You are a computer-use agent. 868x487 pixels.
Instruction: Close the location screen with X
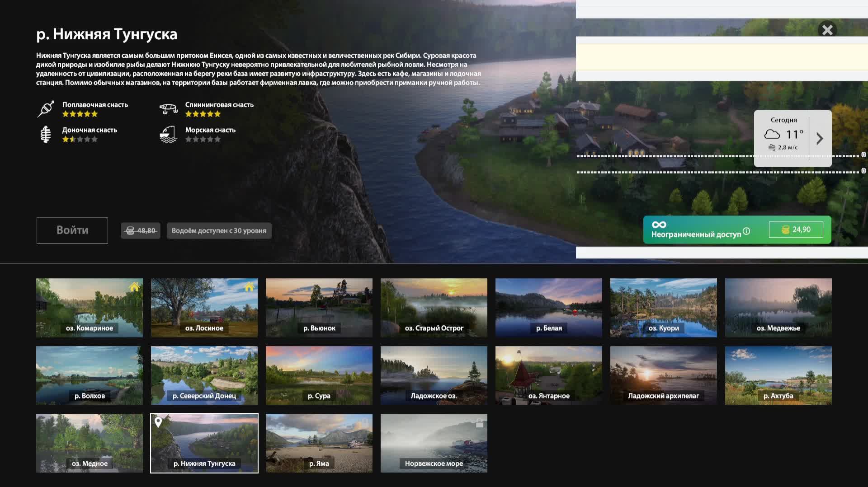point(827,30)
